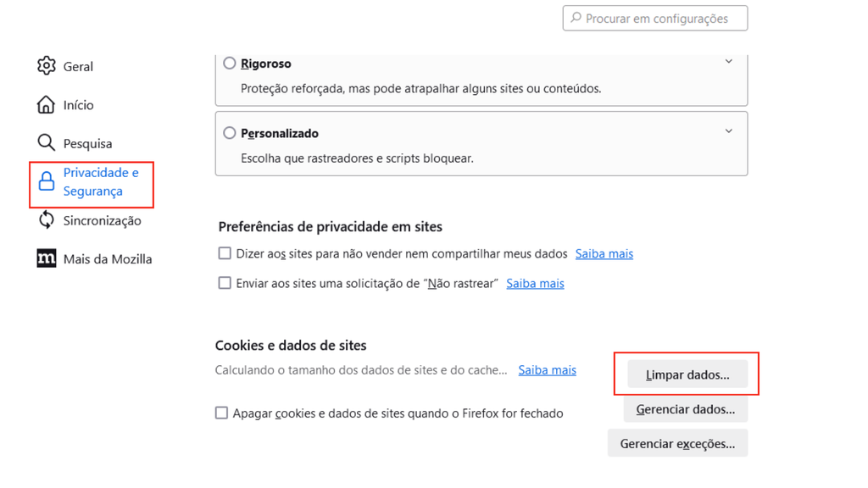Open the Início settings section
Viewport: 868px width, 488px height.
tap(78, 104)
